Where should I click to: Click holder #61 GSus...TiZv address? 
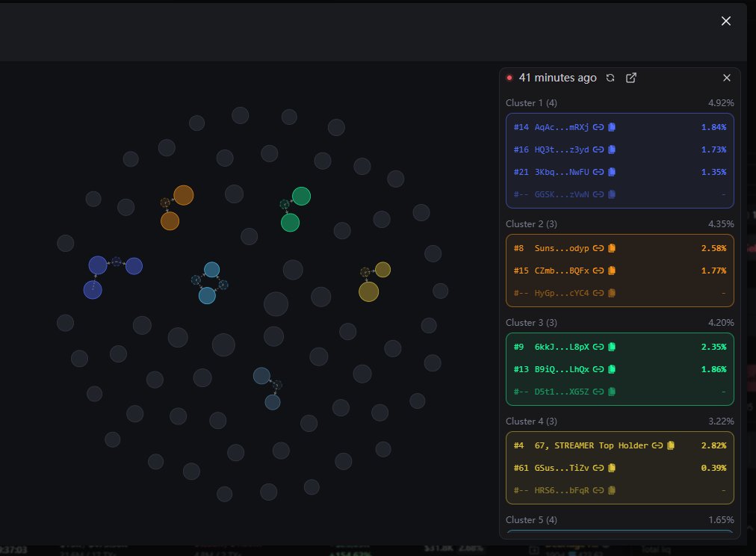click(x=562, y=468)
